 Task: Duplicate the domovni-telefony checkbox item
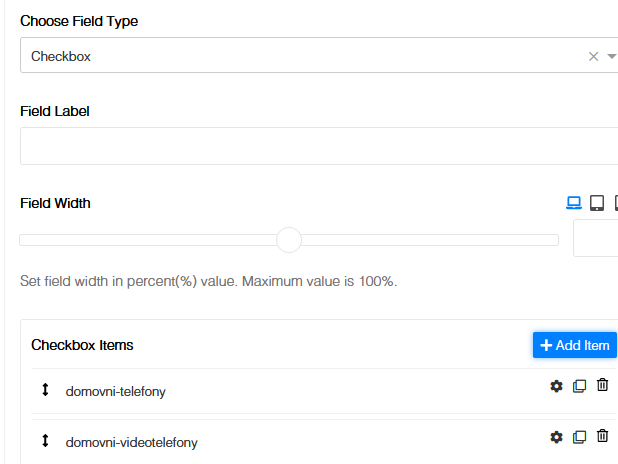(579, 386)
